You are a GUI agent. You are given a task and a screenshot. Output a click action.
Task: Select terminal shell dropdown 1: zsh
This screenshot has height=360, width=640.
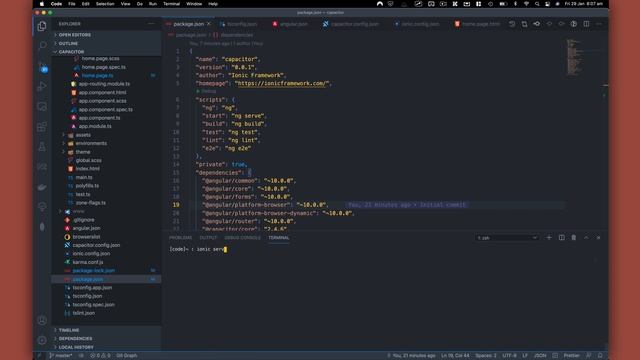(507, 238)
